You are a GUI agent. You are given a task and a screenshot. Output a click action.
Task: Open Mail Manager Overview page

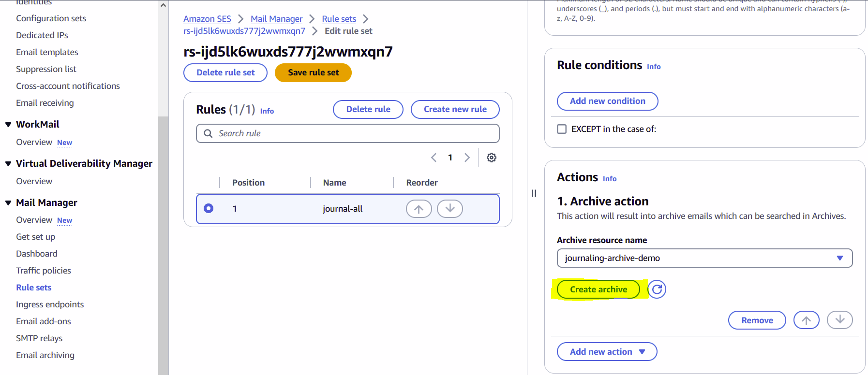click(34, 220)
